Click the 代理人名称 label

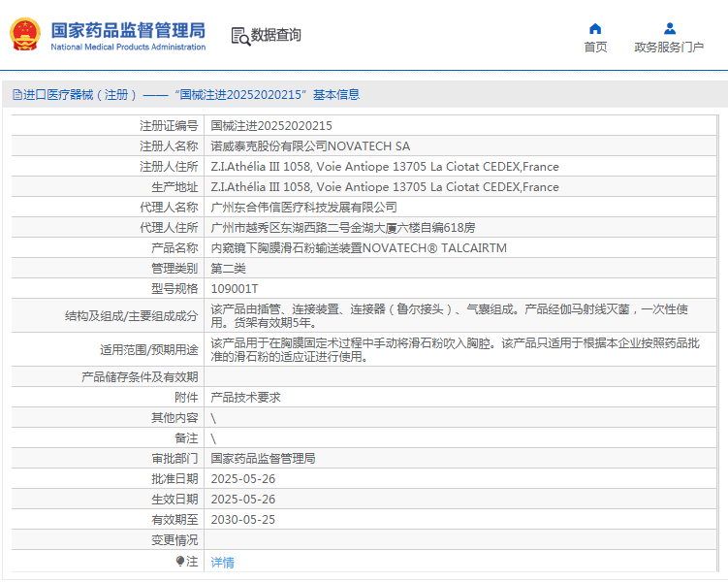[169, 208]
